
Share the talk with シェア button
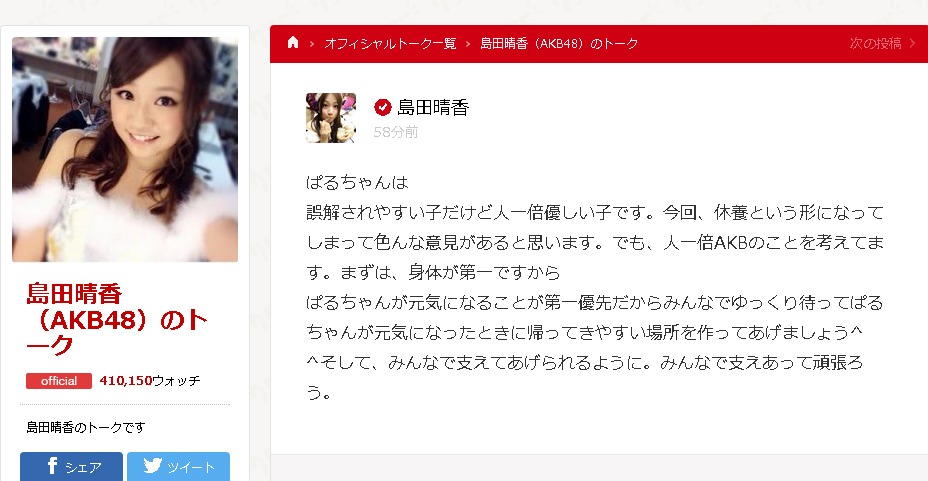[72, 467]
